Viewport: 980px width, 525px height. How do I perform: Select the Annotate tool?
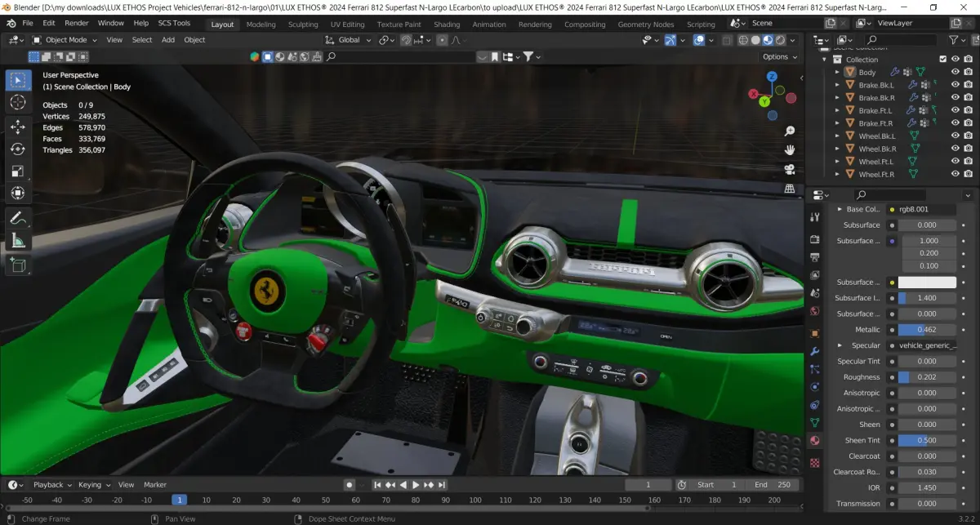coord(18,218)
